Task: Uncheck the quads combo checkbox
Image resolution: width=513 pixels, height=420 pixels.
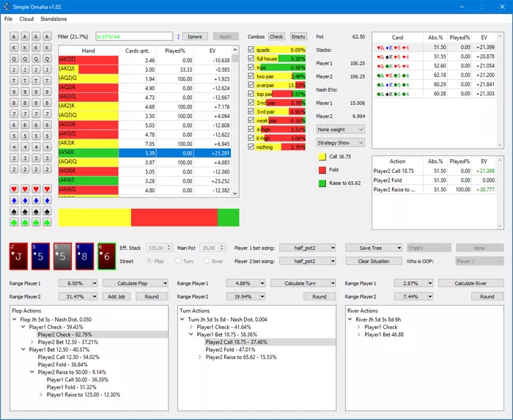Action: [251, 50]
